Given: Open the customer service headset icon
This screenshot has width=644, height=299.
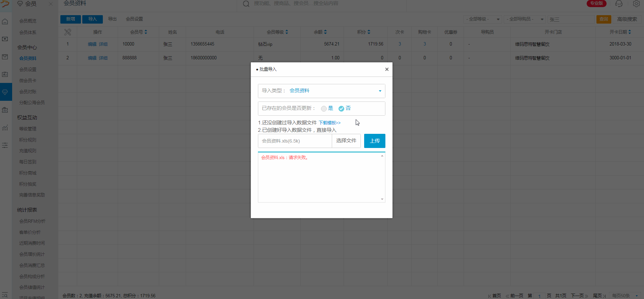Looking at the screenshot, I should [x=619, y=4].
